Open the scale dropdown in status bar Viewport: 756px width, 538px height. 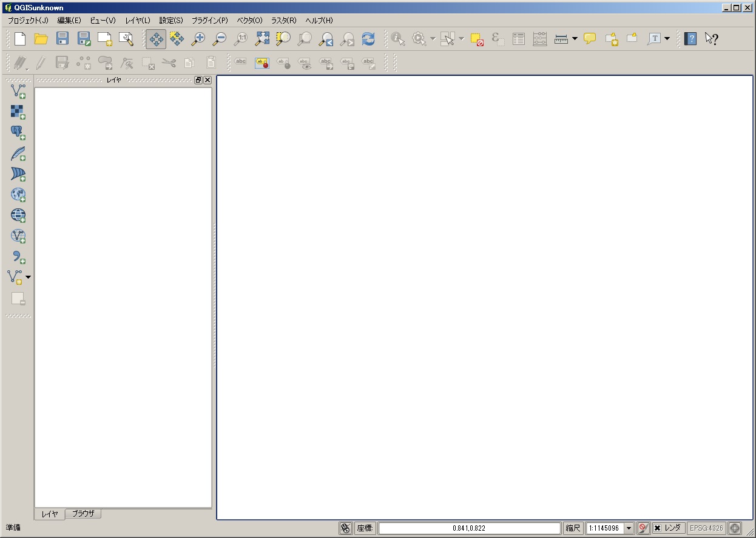tap(629, 528)
